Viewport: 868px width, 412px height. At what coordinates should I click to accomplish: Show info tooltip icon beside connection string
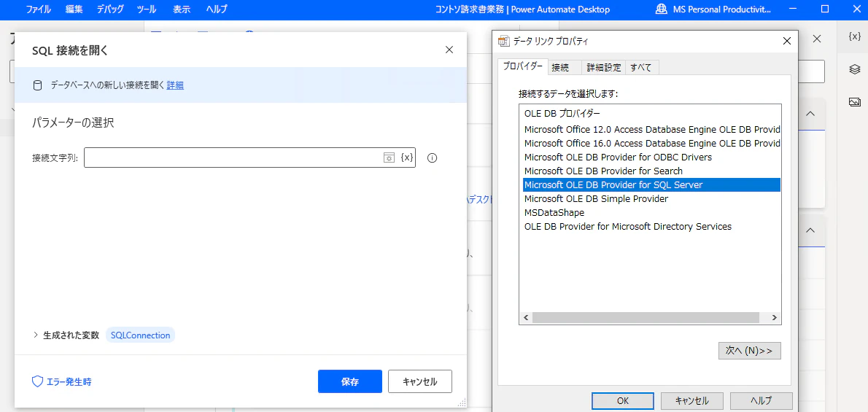433,158
